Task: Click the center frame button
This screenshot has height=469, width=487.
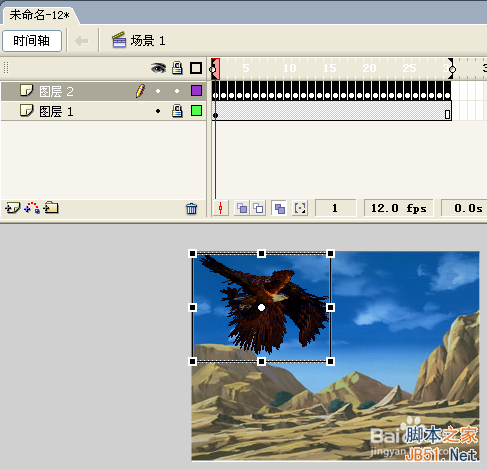Action: [220, 208]
